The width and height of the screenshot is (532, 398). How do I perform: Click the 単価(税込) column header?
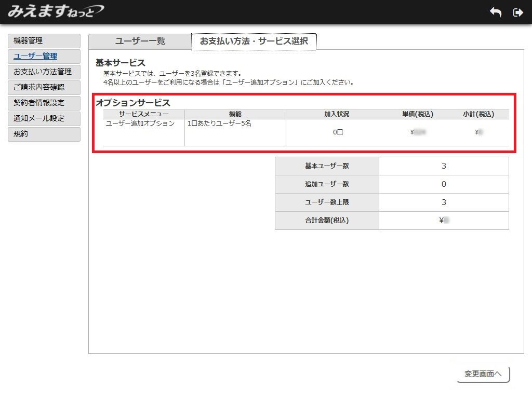coord(417,114)
